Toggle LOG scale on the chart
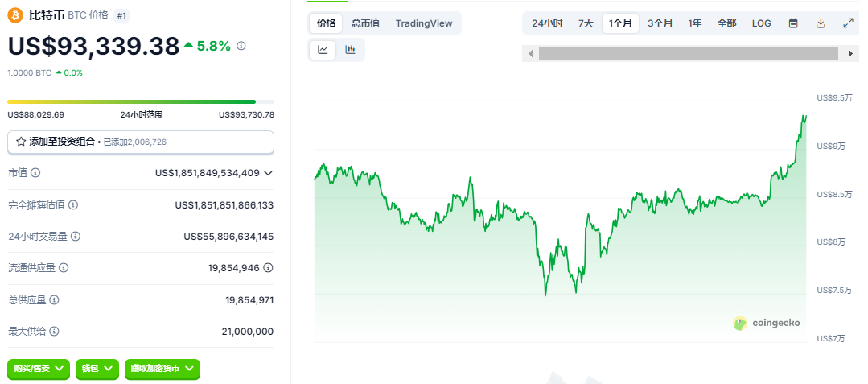This screenshot has width=868, height=384. click(x=761, y=23)
